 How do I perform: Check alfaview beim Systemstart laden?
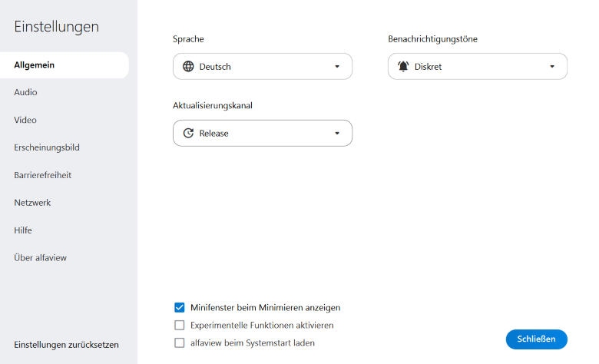click(180, 343)
